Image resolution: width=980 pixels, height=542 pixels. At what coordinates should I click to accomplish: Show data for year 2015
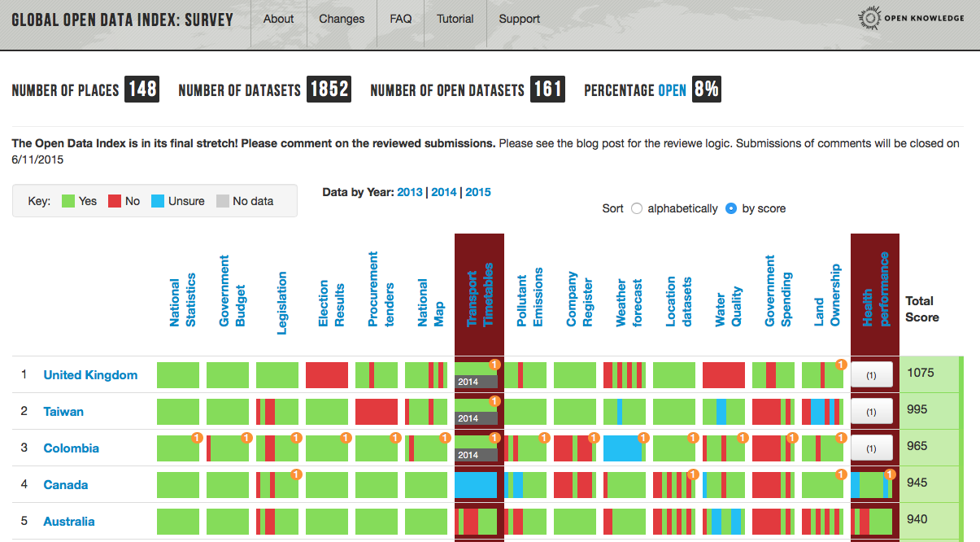(x=478, y=192)
